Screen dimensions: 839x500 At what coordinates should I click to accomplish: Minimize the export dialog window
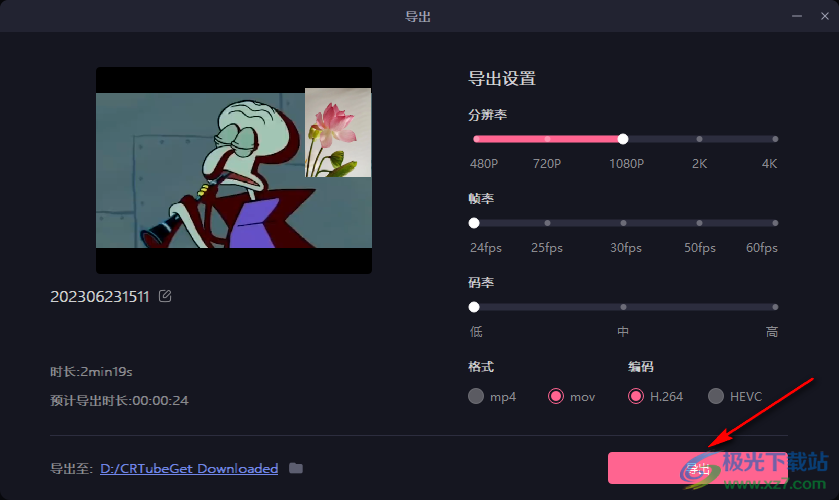[x=797, y=16]
